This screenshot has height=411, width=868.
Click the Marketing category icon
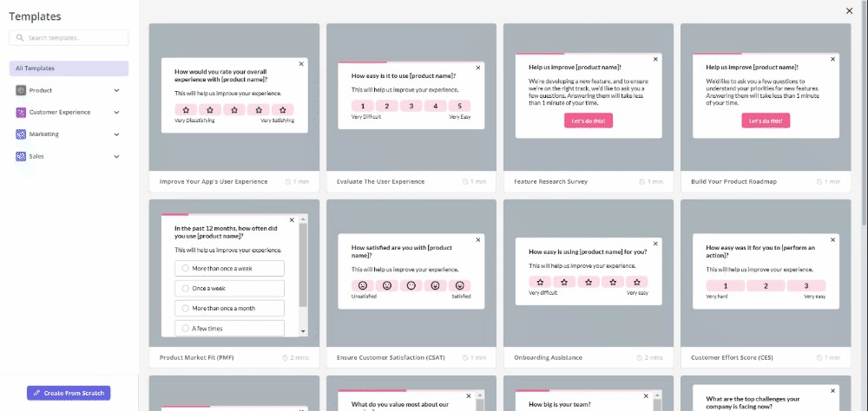(x=21, y=134)
